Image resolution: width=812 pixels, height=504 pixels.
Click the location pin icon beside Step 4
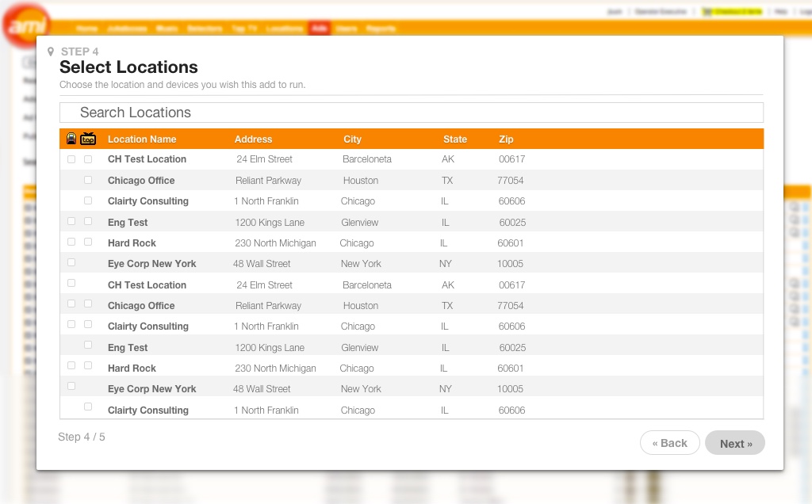point(52,52)
